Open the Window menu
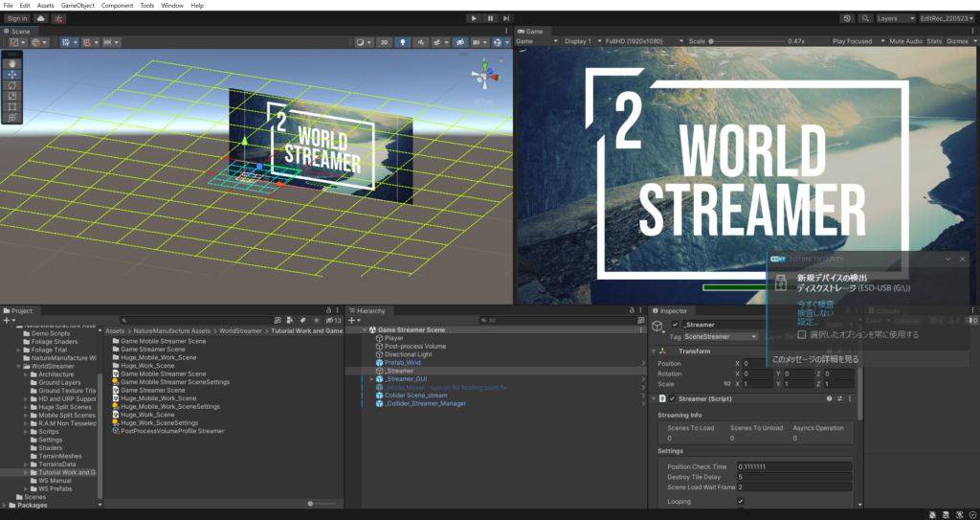Image resolution: width=980 pixels, height=520 pixels. pos(172,6)
